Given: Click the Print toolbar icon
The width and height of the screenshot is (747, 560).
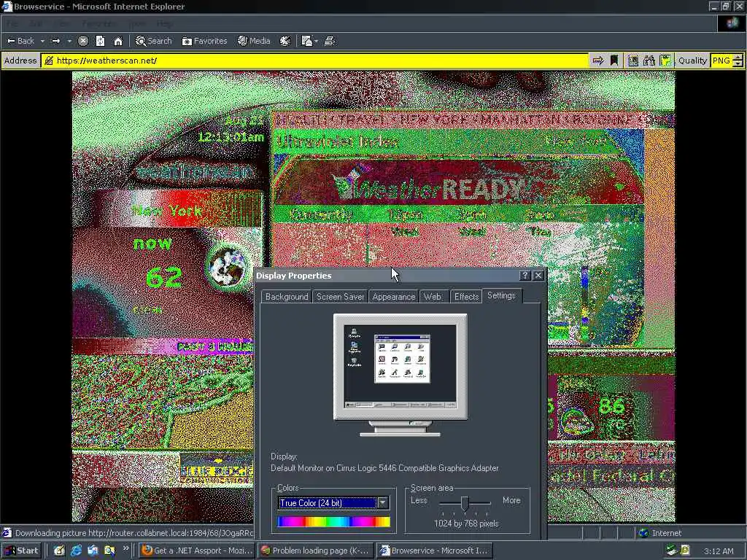Looking at the screenshot, I should (330, 41).
